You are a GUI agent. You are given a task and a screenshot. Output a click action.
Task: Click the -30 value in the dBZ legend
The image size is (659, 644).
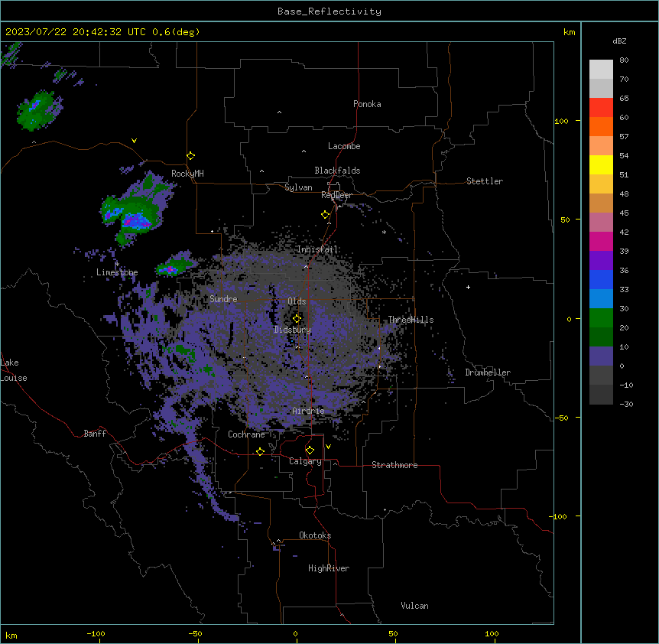[x=626, y=404]
